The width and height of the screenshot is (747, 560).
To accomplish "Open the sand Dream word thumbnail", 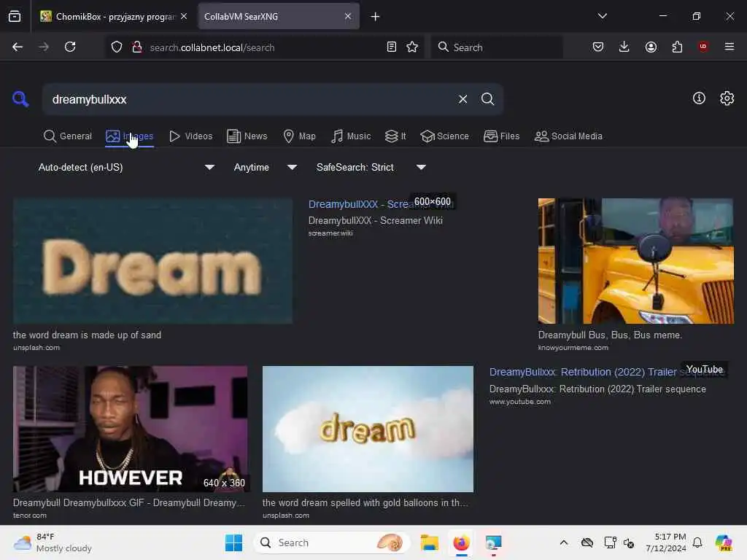I will [x=152, y=261].
